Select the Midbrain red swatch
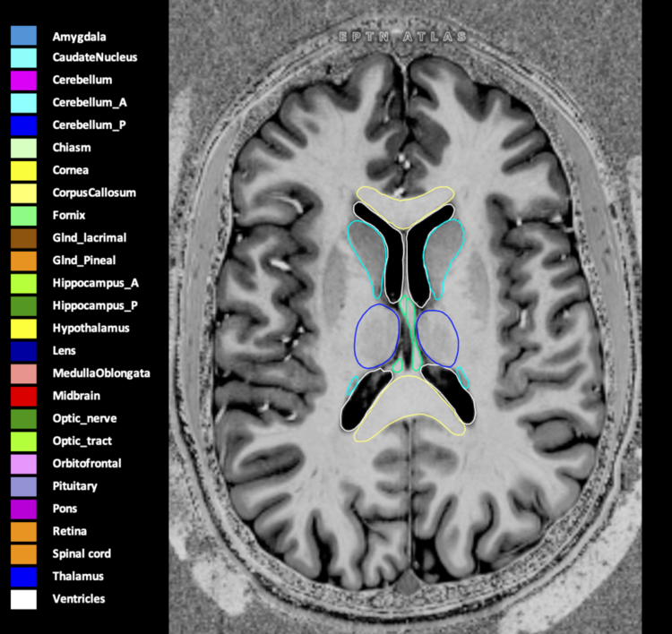The width and height of the screenshot is (672, 634). [x=23, y=397]
